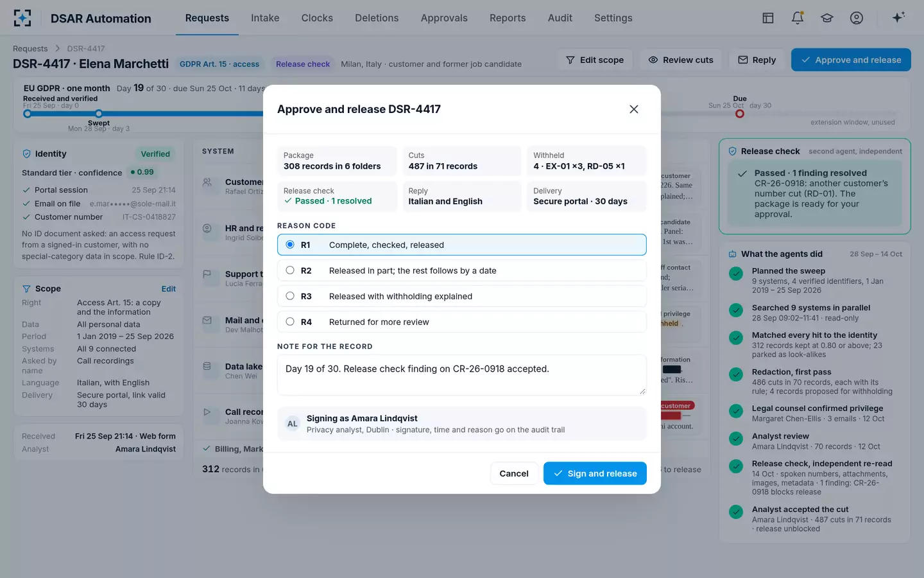Click the shield icon beside Release check panel title
Viewport: 924px width, 578px height.
[733, 152]
